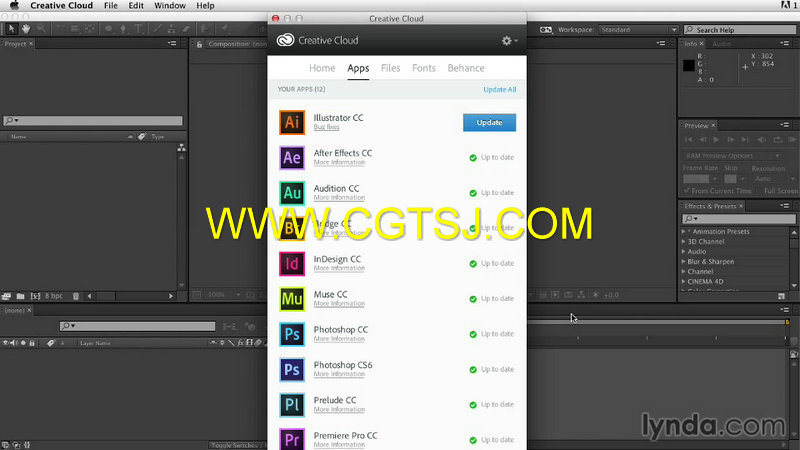This screenshot has width=800, height=450.
Task: Switch to Behance tab in Creative Cloud
Action: click(x=466, y=68)
